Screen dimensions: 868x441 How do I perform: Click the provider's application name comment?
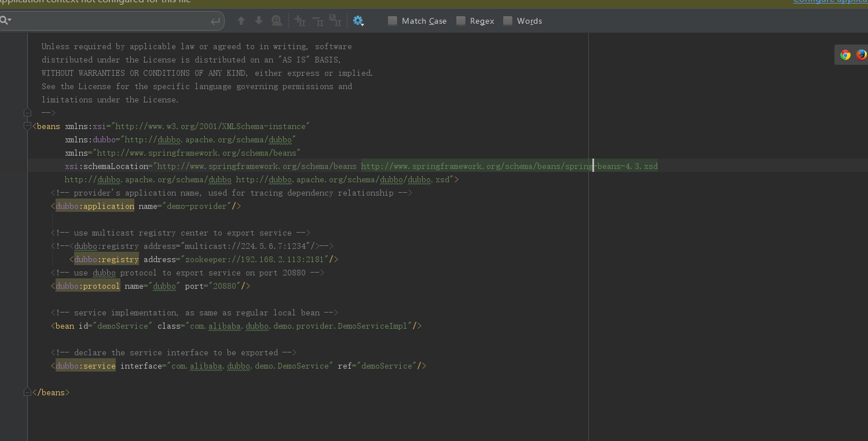pos(232,193)
